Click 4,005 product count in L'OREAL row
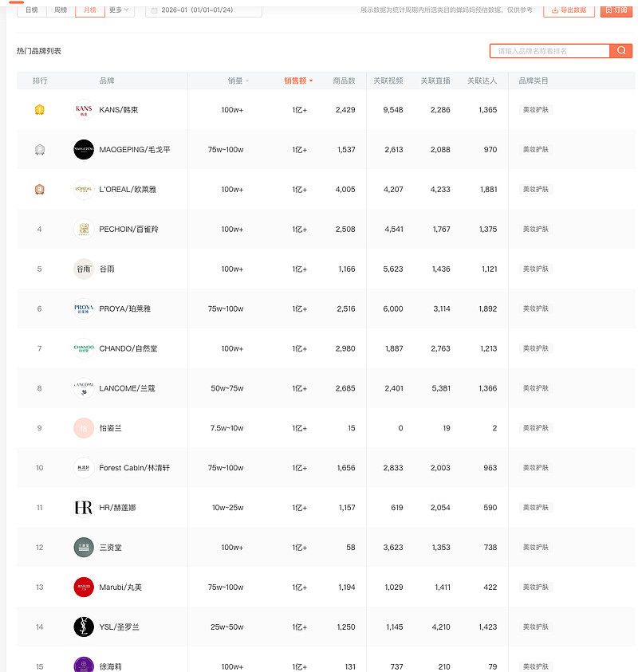The height and width of the screenshot is (672, 638). point(345,190)
